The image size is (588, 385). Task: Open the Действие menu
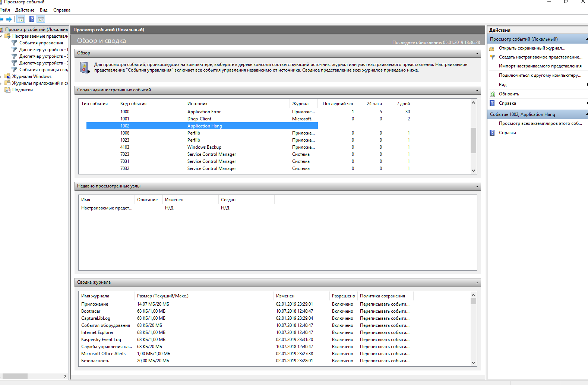click(25, 10)
